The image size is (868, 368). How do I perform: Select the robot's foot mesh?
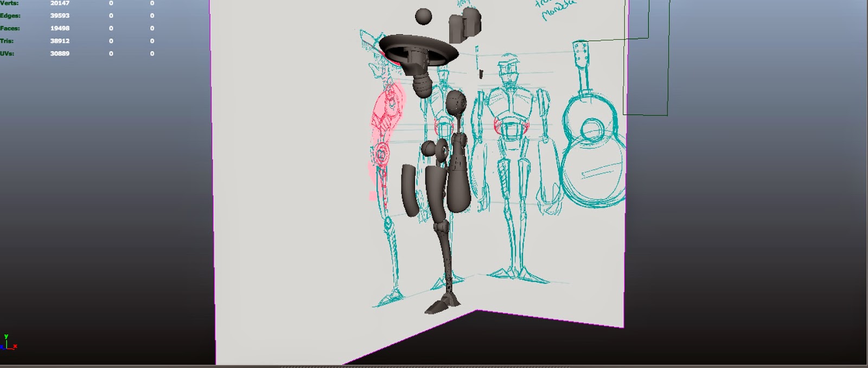[444, 304]
